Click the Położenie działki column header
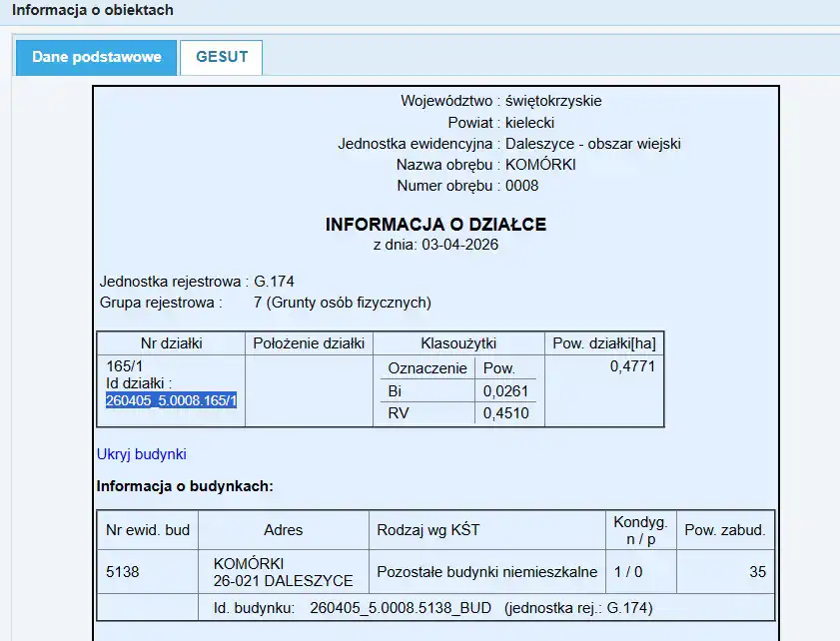This screenshot has width=840, height=641. click(x=309, y=343)
